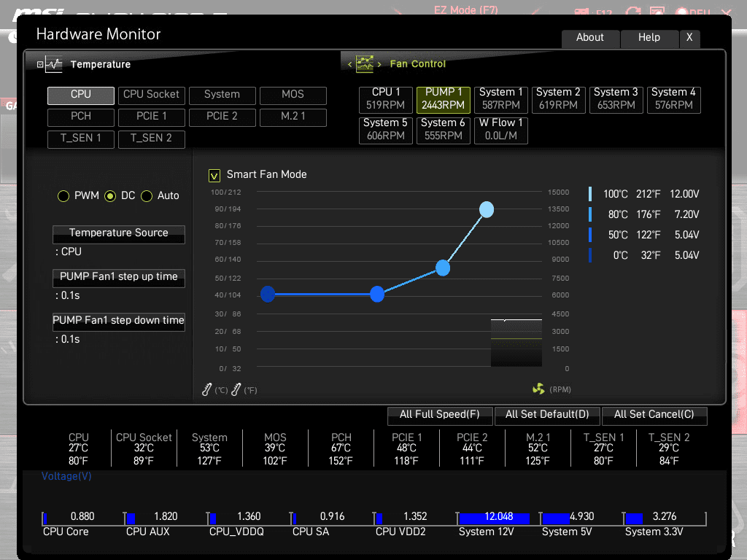Click the Help button
The width and height of the screenshot is (747, 560).
tap(649, 38)
